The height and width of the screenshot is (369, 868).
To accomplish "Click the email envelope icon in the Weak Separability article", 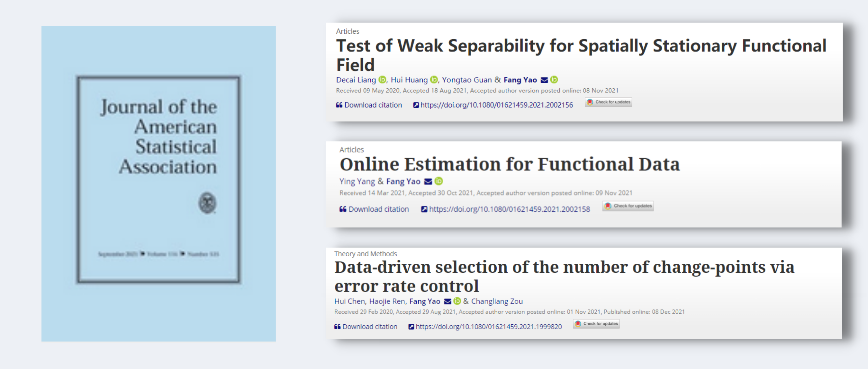I will [x=544, y=80].
